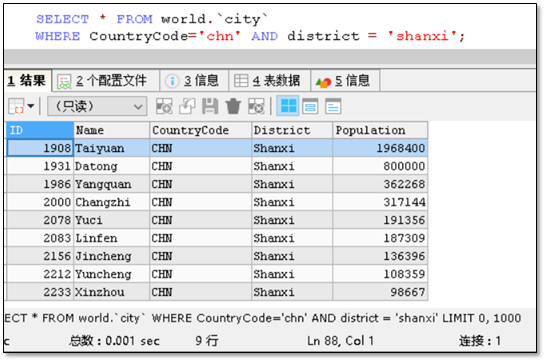This screenshot has height=362, width=546.
Task: Click the 连接: 1 status indicator
Action: (x=480, y=340)
